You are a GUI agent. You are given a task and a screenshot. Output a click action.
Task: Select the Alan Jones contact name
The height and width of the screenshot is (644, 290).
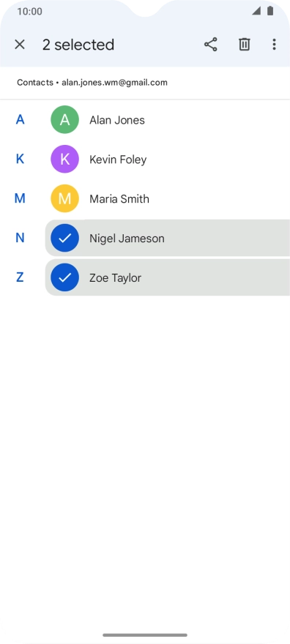click(x=117, y=120)
